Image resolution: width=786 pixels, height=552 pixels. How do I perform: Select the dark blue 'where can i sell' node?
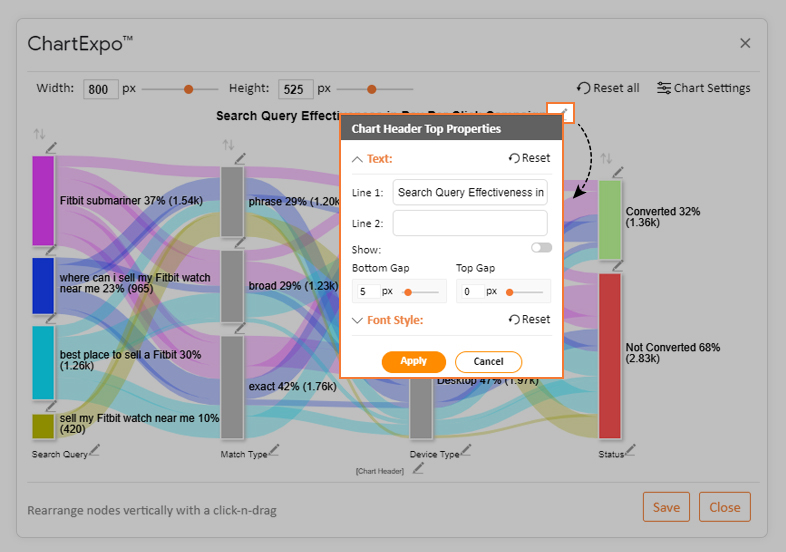[x=43, y=286]
